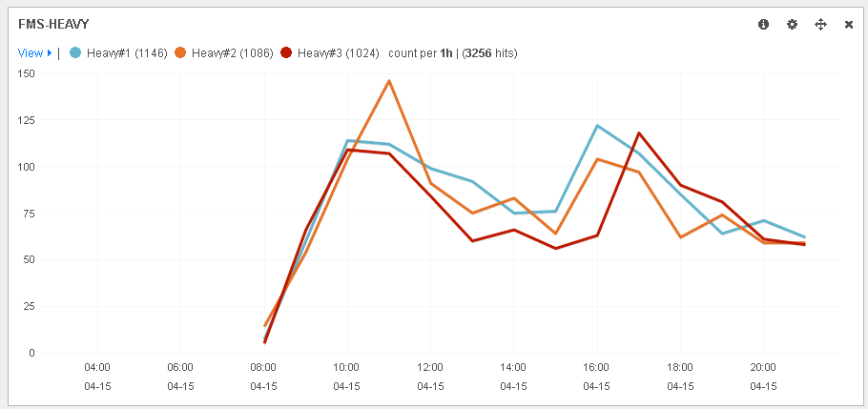Click the arrow next to View
This screenshot has height=409, width=868.
coord(50,53)
